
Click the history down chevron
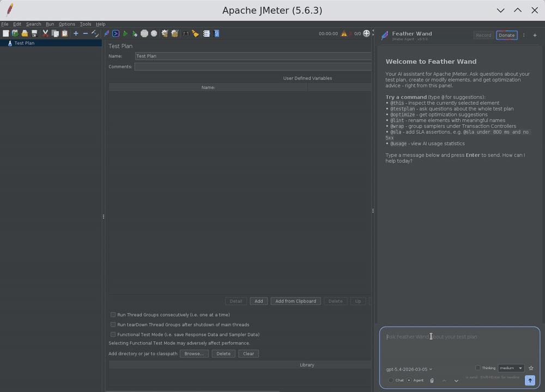456,381
